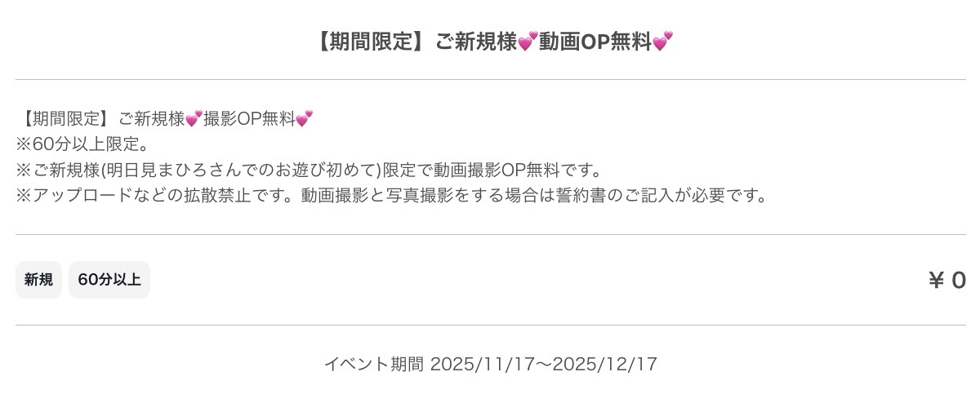The image size is (980, 403).
Task: Click the 2025/12/17 end date
Action: [605, 364]
